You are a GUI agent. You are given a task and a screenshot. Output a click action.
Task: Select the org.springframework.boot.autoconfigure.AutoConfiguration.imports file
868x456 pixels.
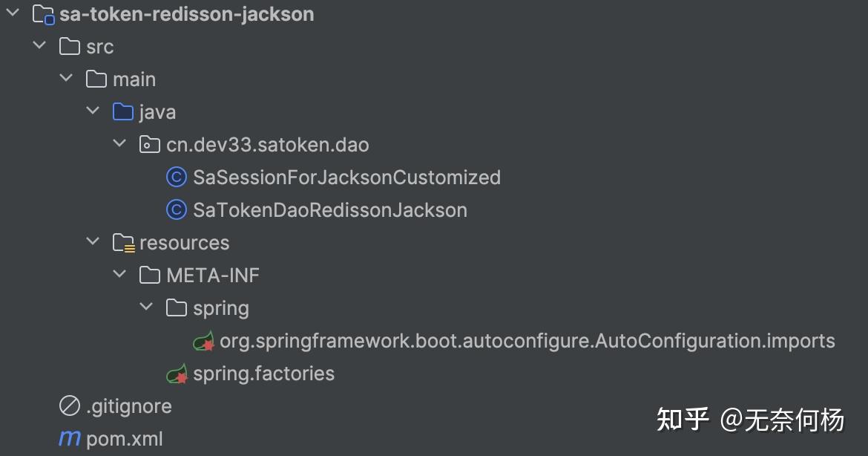pyautogui.click(x=527, y=341)
